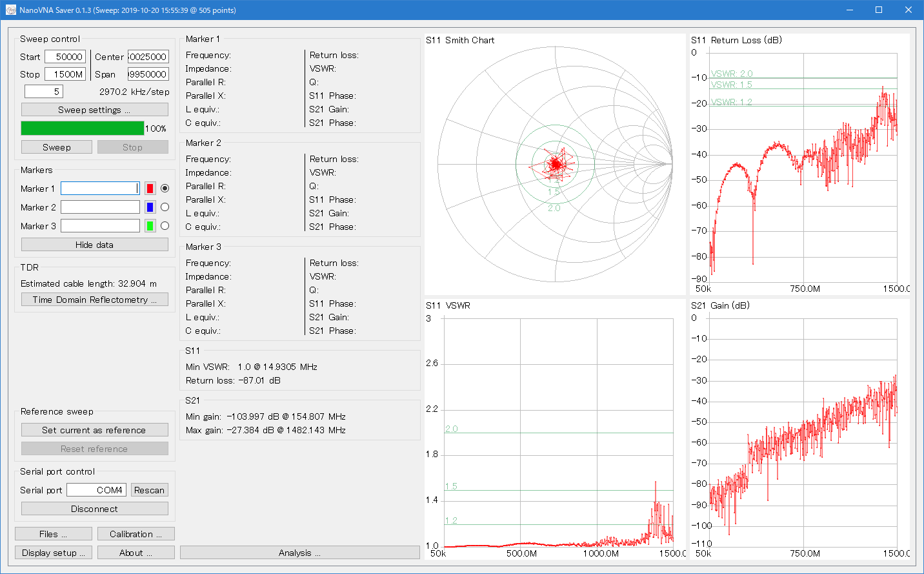
Task: Open the blue Marker 2 color swatch
Action: pos(150,207)
